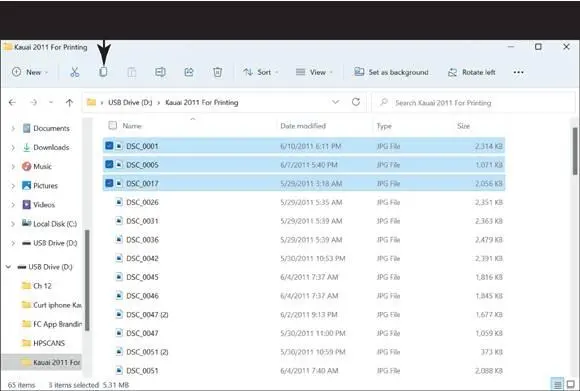Click the file list vertical scrollbar
The height and width of the screenshot is (391, 580).
pyautogui.click(x=575, y=151)
